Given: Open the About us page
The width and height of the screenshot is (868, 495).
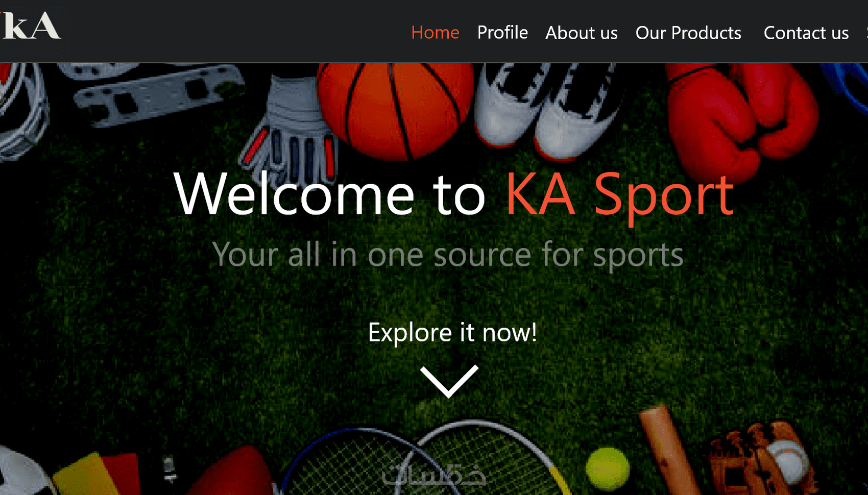Looking at the screenshot, I should point(582,33).
